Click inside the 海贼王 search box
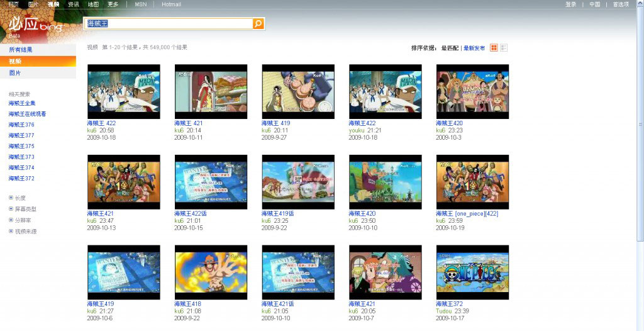The width and height of the screenshot is (644, 331). tap(169, 24)
